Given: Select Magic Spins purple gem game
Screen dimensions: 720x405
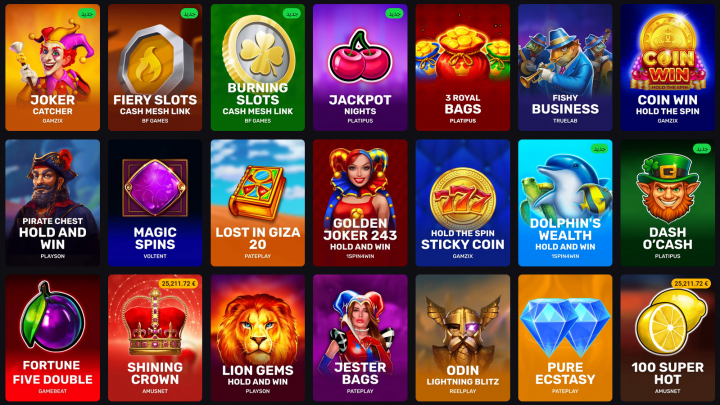Looking at the screenshot, I should [155, 202].
